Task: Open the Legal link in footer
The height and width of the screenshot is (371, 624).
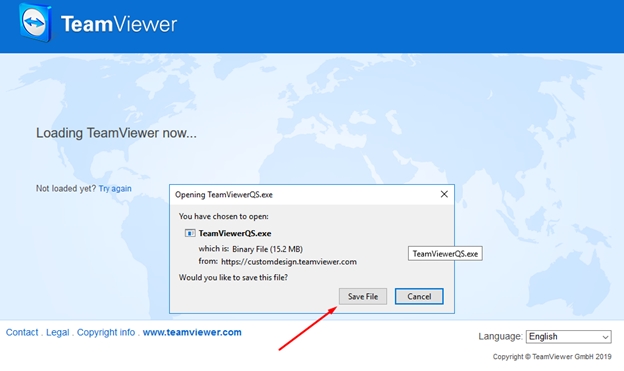Action: click(57, 332)
